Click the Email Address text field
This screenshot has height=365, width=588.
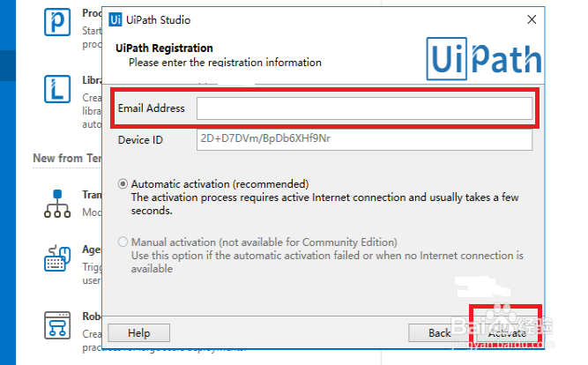tap(364, 108)
